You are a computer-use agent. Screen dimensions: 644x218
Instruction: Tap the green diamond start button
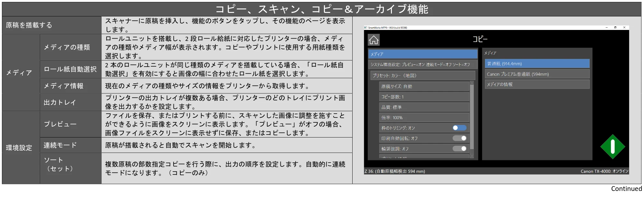[x=612, y=147]
